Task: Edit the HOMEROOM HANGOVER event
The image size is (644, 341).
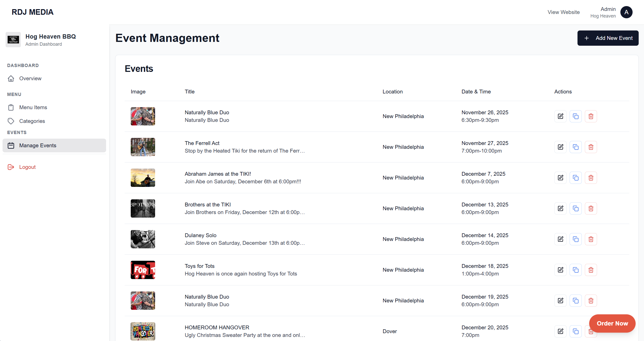Action: (x=560, y=331)
